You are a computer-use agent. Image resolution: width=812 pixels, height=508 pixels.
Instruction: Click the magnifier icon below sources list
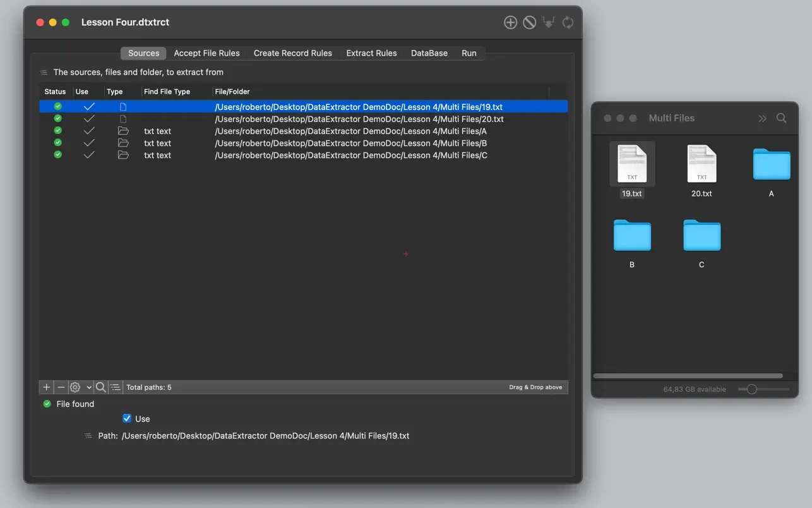pyautogui.click(x=100, y=387)
